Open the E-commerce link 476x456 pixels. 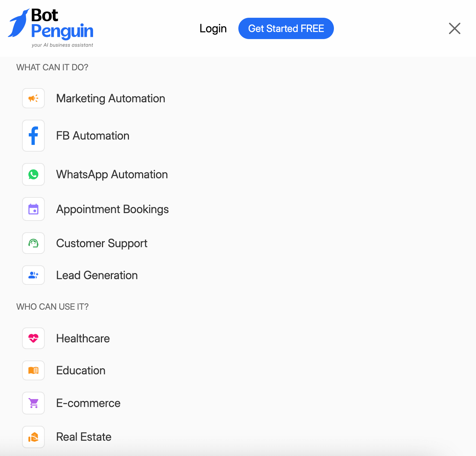tap(88, 403)
